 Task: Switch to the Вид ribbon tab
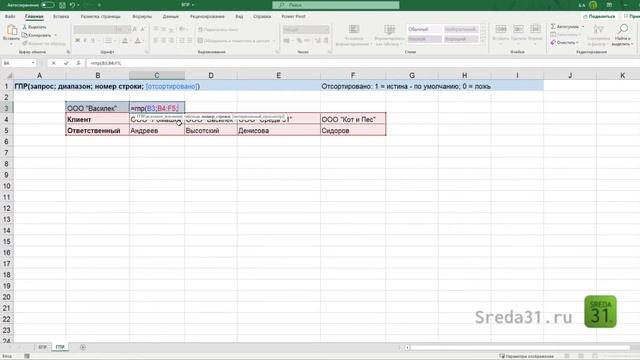pos(239,16)
